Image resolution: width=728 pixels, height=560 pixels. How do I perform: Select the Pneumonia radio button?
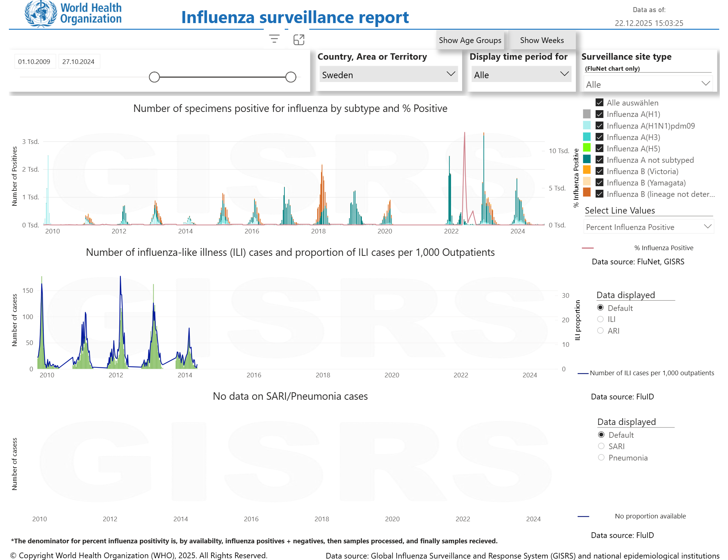coord(601,457)
